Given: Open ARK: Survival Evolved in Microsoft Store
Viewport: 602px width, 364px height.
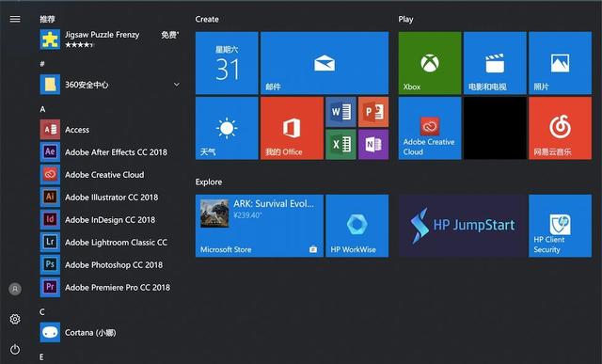Looking at the screenshot, I should (x=260, y=226).
